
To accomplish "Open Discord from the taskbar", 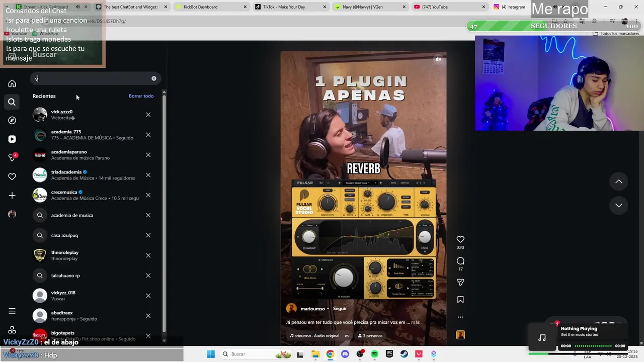I will (345, 354).
